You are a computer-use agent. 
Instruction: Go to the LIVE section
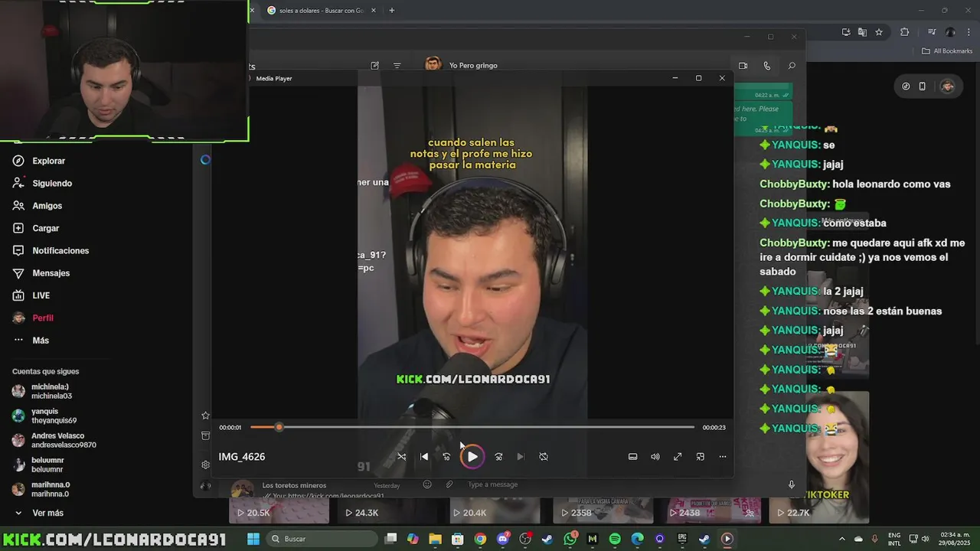41,295
